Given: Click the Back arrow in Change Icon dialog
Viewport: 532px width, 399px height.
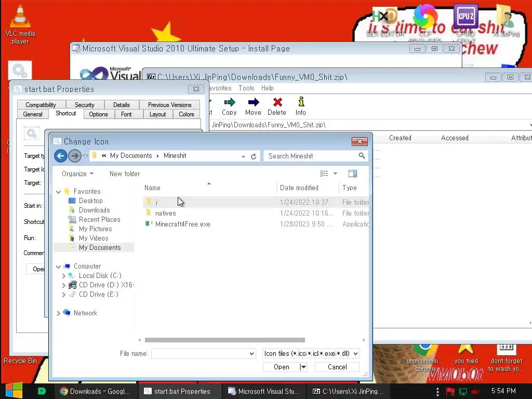Looking at the screenshot, I should coord(60,156).
